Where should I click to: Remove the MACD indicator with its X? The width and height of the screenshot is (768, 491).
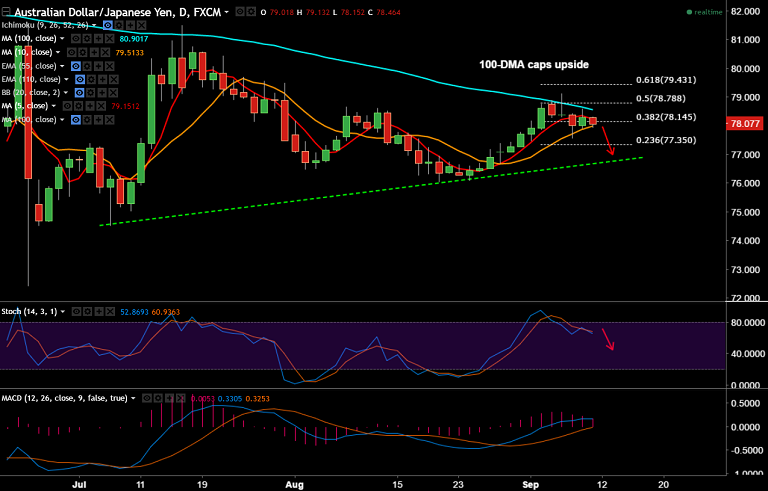click(181, 398)
